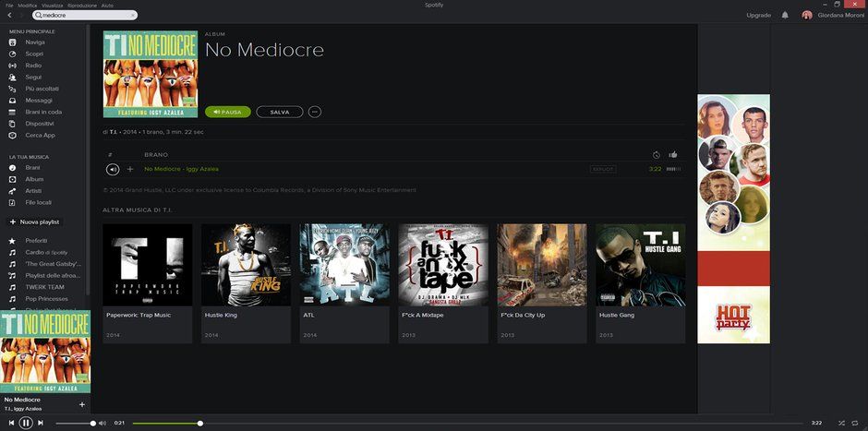Click the Salva button
The image size is (868, 431).
280,112
